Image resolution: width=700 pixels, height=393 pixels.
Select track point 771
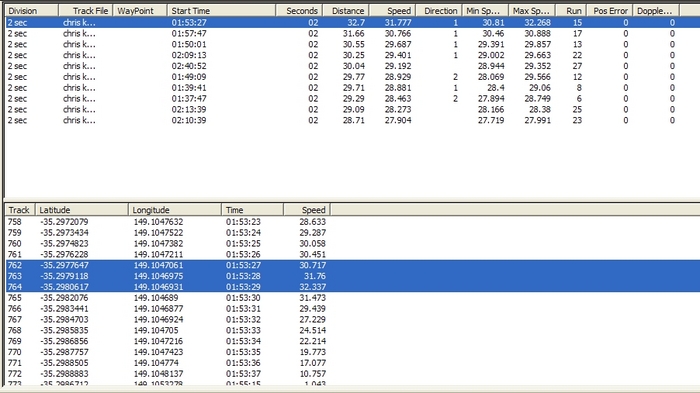click(x=353, y=363)
